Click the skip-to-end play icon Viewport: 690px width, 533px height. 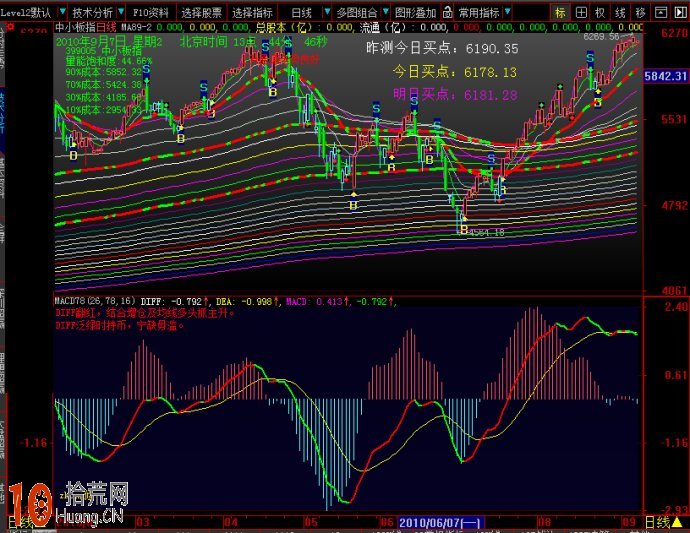[x=680, y=12]
